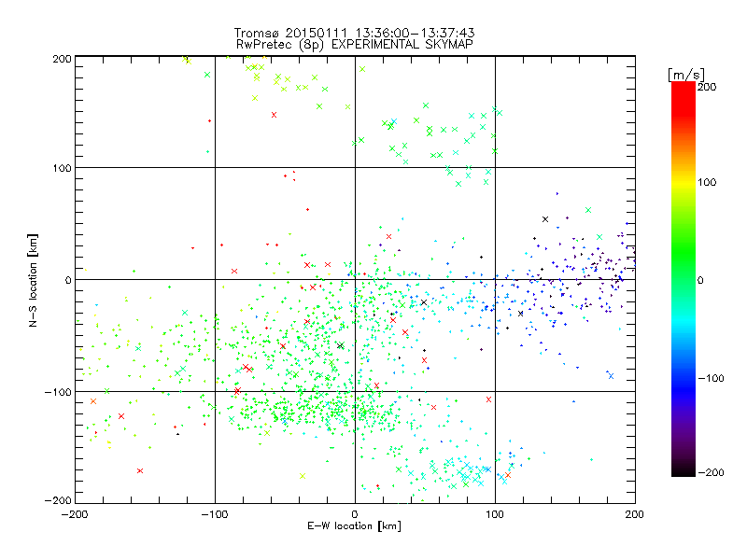Click the y-axis tick label "-100" on the left
The height and width of the screenshot is (560, 747).
[58, 392]
